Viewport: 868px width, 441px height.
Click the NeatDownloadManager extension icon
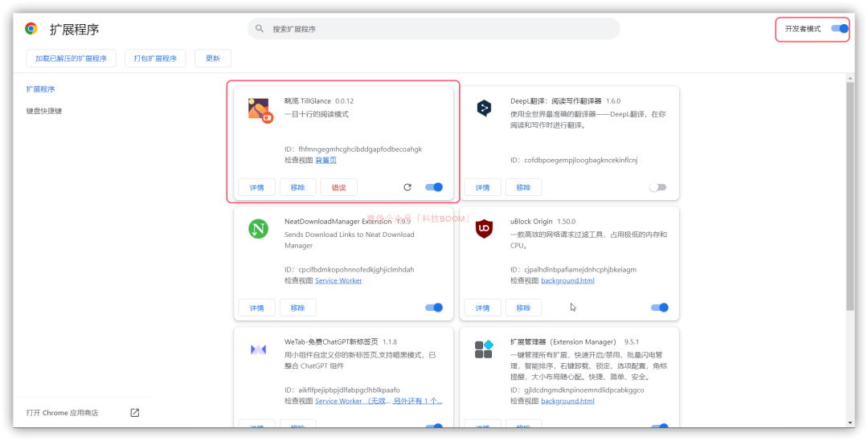(258, 228)
